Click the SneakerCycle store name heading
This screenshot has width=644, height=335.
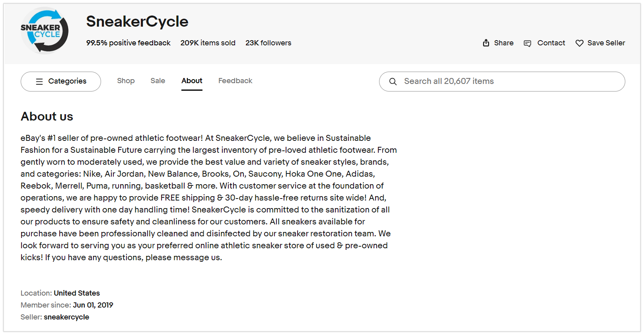137,21
